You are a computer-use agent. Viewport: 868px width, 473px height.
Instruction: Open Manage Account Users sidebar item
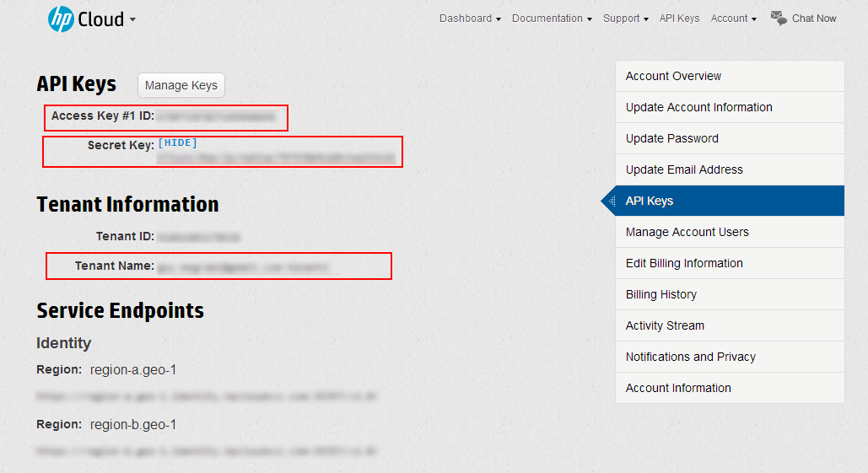tap(687, 232)
